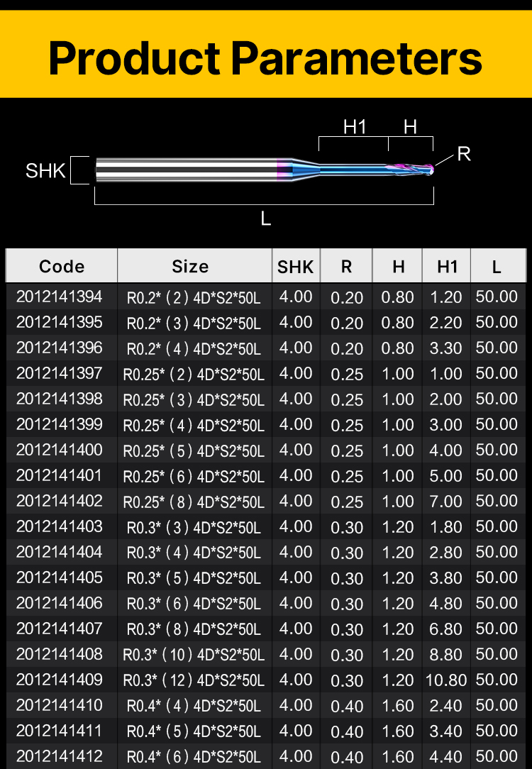Click the SHK label in the diagram
The height and width of the screenshot is (769, 532).
pos(45,171)
